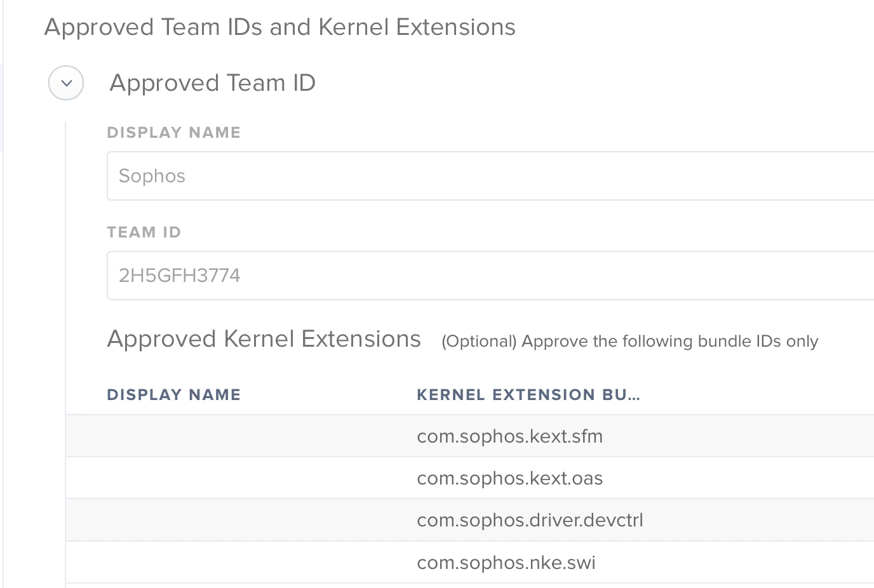Click the Approved Kernel Extensions heading
The width and height of the screenshot is (874, 588).
click(264, 339)
